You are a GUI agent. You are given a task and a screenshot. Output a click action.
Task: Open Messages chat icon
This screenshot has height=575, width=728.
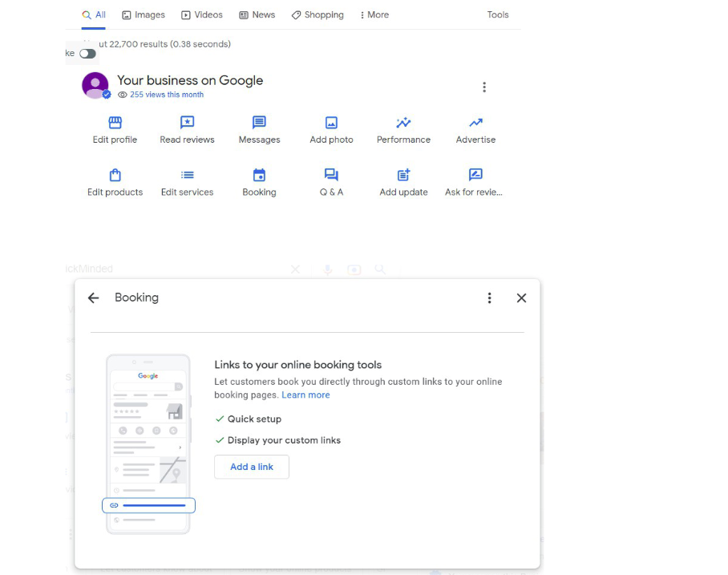pyautogui.click(x=259, y=123)
